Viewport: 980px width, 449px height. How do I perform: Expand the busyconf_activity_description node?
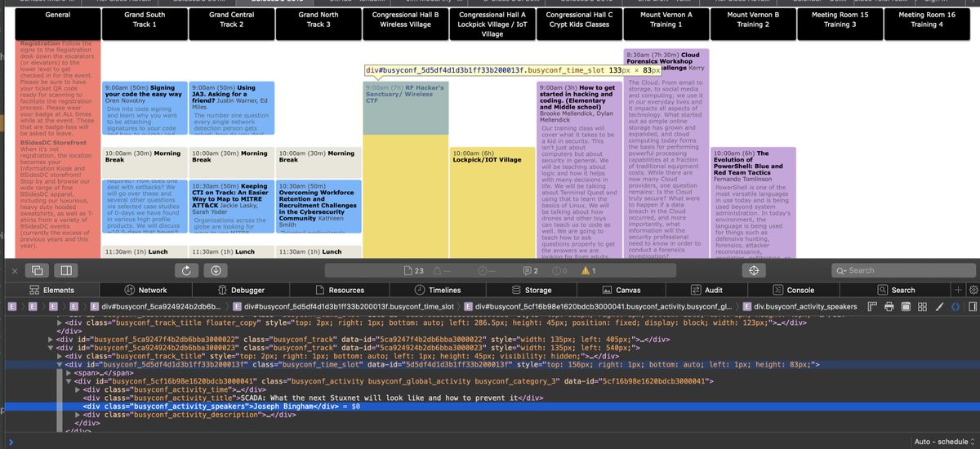coord(78,415)
